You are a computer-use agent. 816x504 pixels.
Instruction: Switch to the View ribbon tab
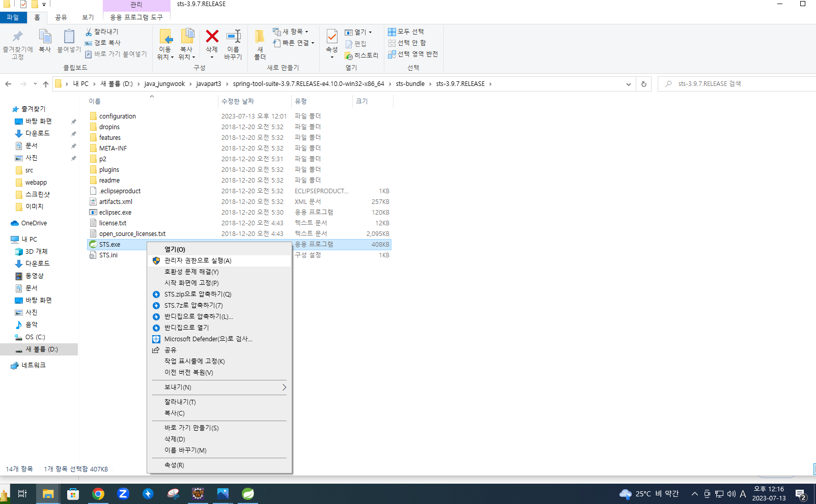[88, 17]
